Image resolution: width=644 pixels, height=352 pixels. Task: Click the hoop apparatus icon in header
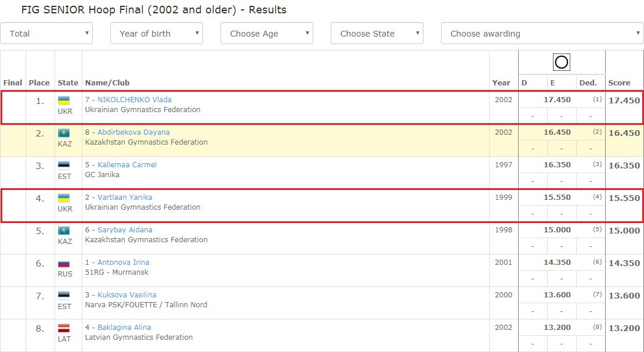coord(562,62)
